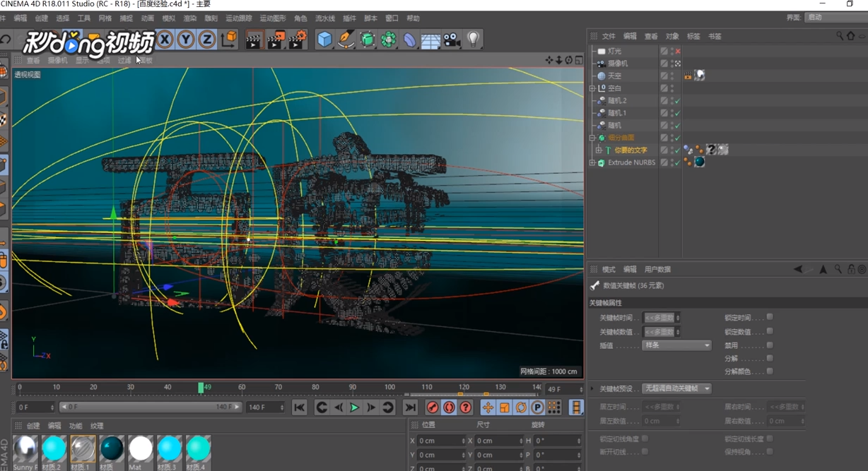868x471 pixels.
Task: Expand the Extrude NURBS object tree
Action: (x=592, y=163)
